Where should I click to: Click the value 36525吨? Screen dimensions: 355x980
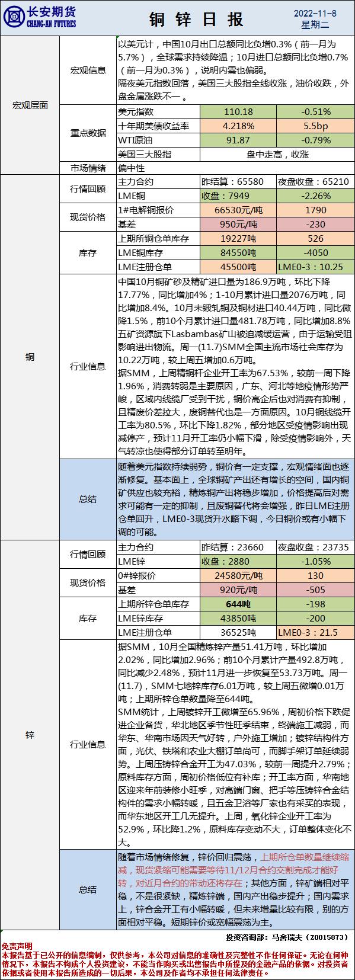tap(238, 632)
